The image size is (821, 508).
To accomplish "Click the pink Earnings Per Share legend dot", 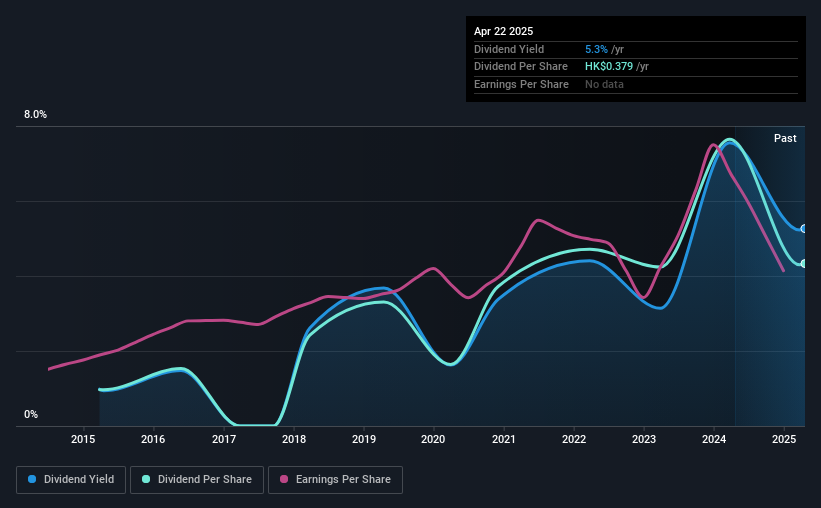I will point(284,479).
